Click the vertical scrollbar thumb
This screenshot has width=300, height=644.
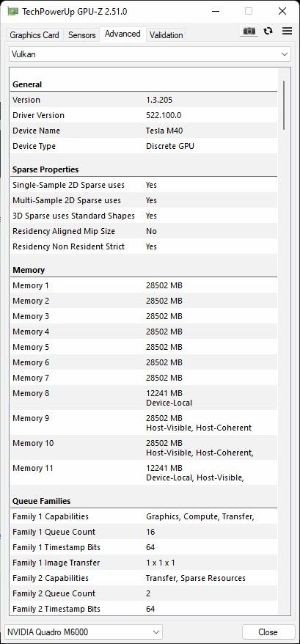284,105
